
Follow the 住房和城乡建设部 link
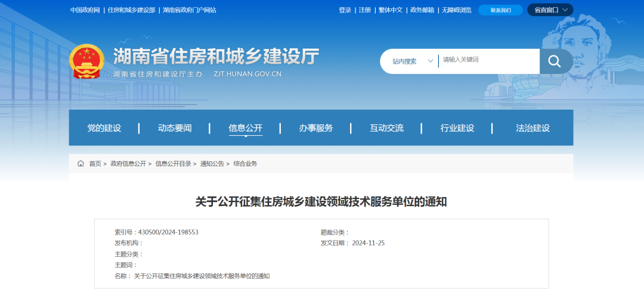(x=131, y=10)
